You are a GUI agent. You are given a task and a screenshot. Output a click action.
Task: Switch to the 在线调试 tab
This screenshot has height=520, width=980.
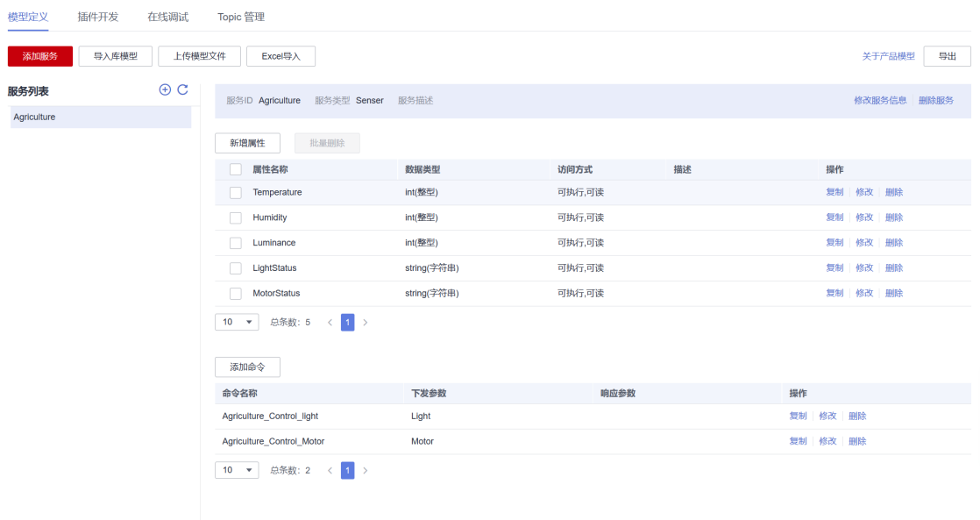pos(168,17)
